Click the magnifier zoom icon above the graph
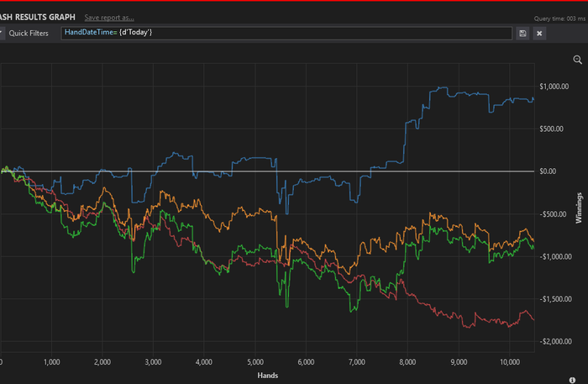Screen dimensions: 588x384 click(578, 60)
